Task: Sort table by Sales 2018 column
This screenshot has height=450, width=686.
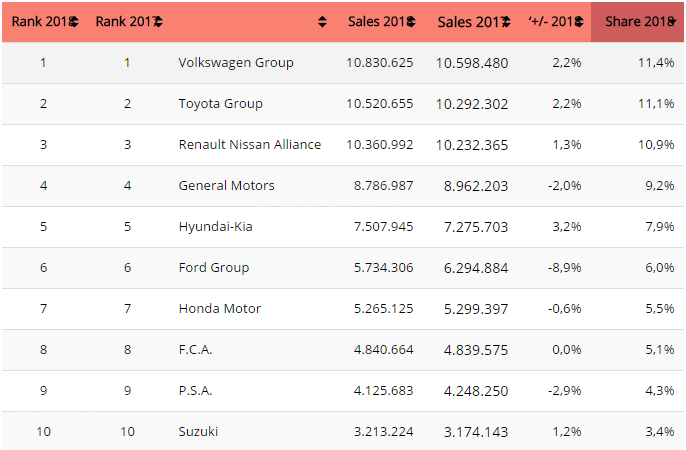Action: pyautogui.click(x=382, y=21)
